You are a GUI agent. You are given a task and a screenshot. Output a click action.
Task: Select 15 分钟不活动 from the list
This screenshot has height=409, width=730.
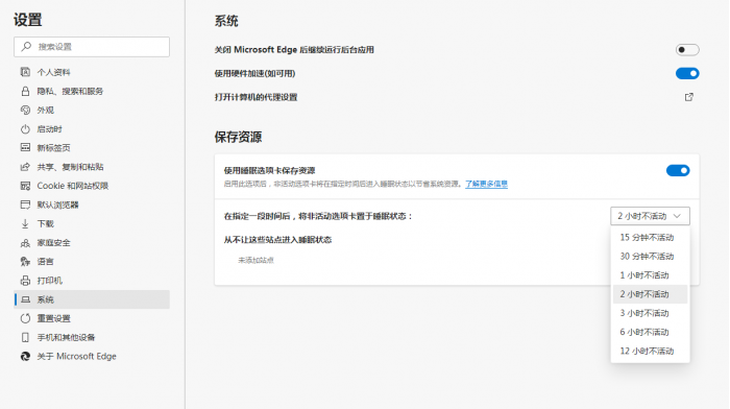647,238
